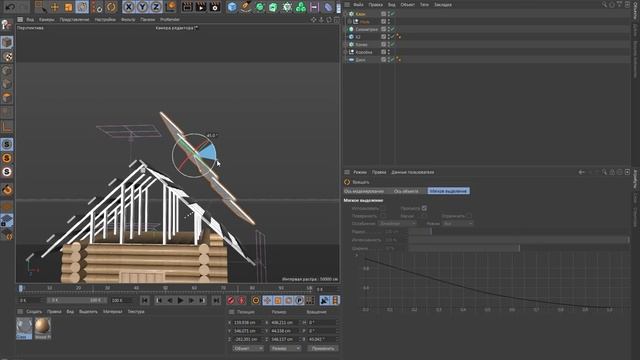
Task: Click the record keyframe red button
Action: pos(231,300)
